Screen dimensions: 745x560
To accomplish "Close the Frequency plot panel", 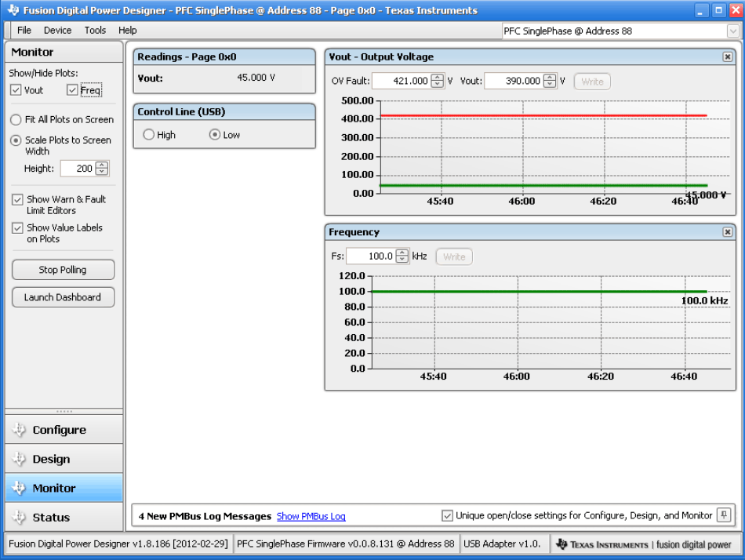I will (727, 231).
